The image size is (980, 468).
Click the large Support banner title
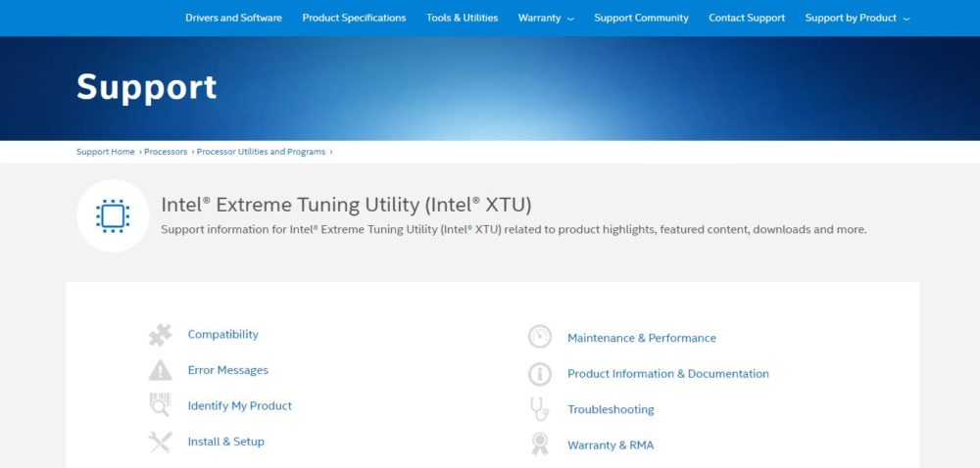coord(147,87)
